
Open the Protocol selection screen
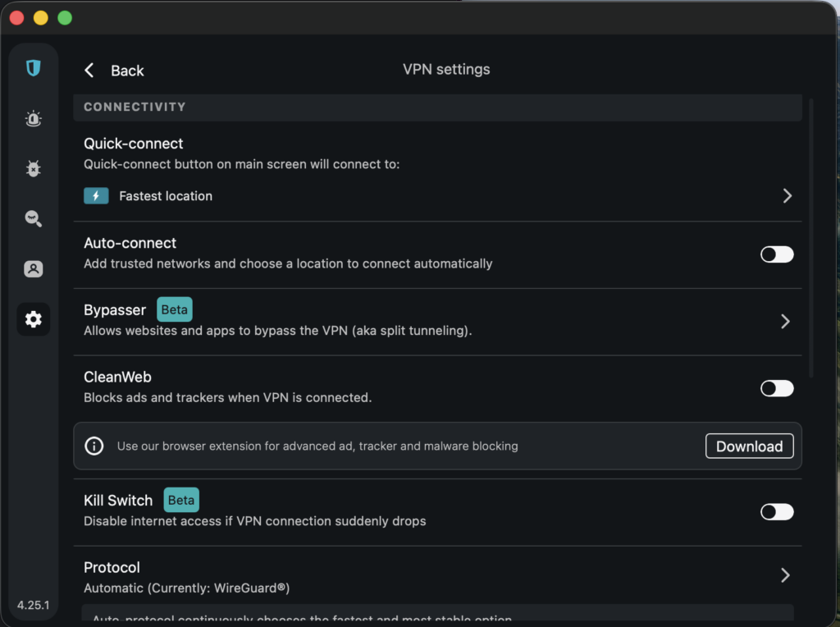pyautogui.click(x=785, y=575)
